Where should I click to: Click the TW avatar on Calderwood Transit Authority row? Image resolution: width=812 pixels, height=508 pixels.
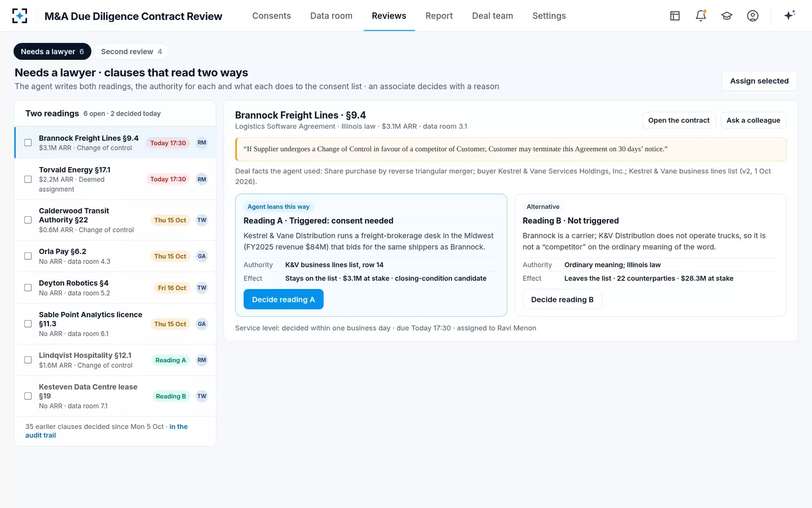pyautogui.click(x=202, y=220)
